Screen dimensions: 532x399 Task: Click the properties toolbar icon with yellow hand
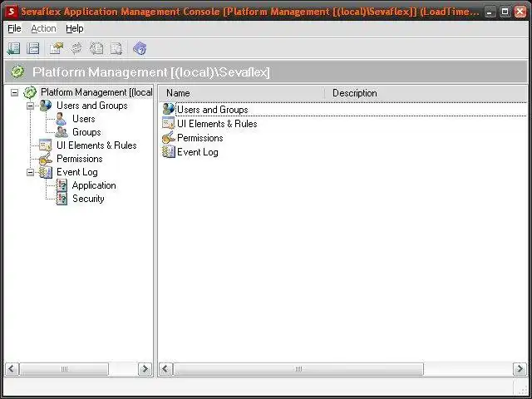(x=57, y=48)
